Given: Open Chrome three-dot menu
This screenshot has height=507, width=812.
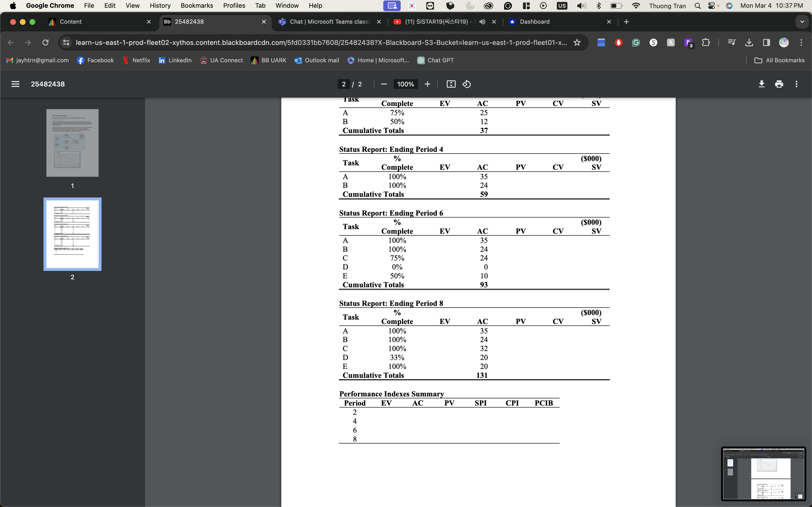Looking at the screenshot, I should pyautogui.click(x=801, y=42).
